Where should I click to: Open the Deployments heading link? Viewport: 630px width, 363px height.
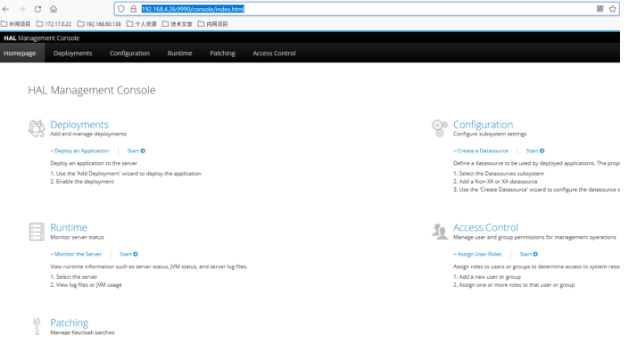tap(79, 125)
